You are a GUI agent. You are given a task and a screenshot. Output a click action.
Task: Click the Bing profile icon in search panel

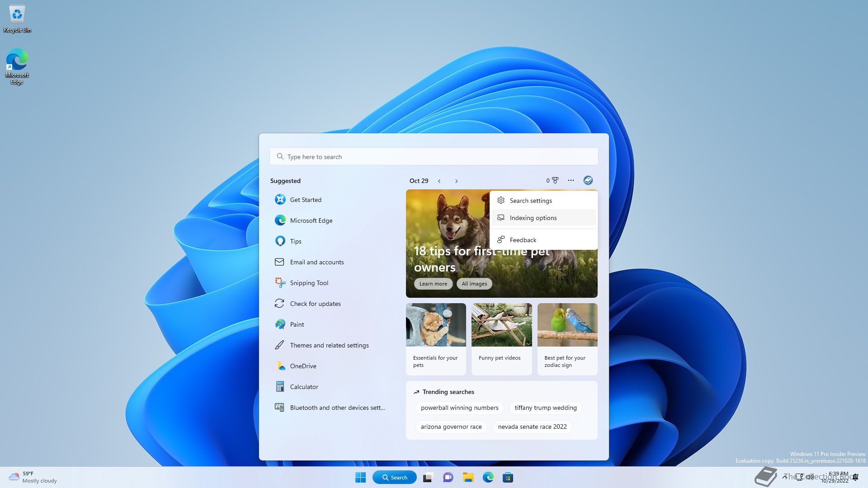(x=588, y=181)
